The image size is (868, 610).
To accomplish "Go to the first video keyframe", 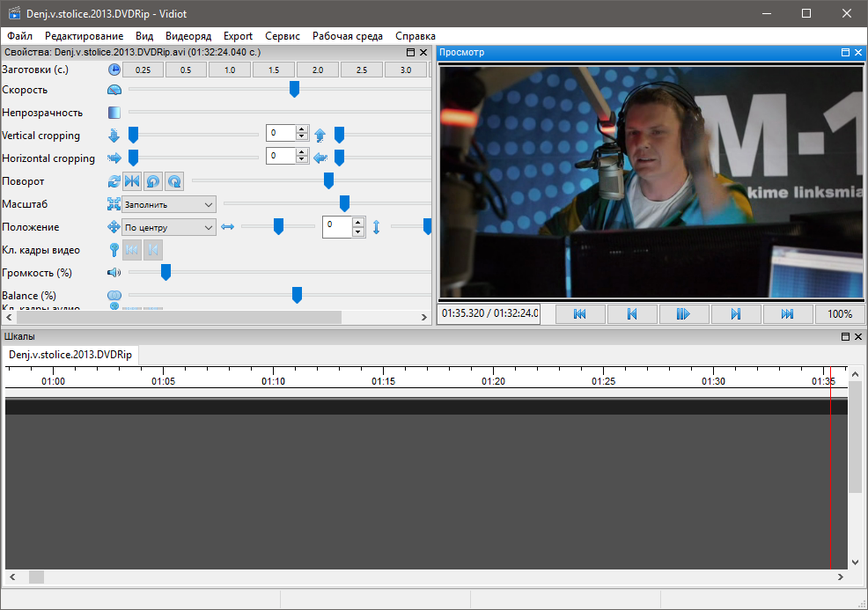I will click(132, 250).
